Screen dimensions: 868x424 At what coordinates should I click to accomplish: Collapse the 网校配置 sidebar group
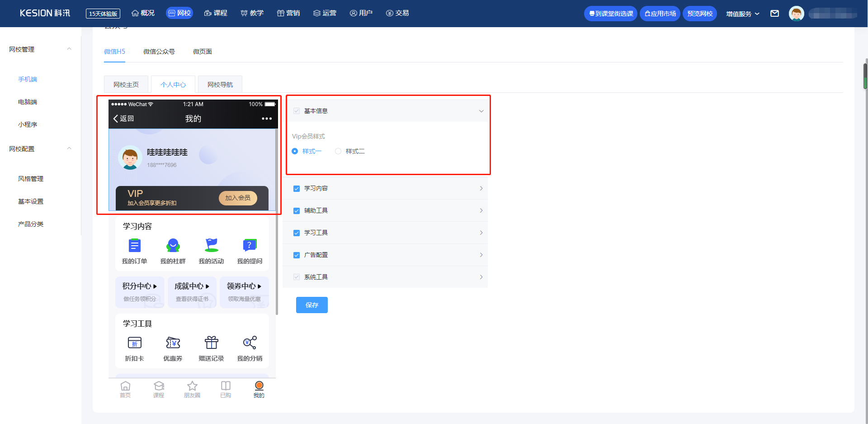click(x=69, y=148)
